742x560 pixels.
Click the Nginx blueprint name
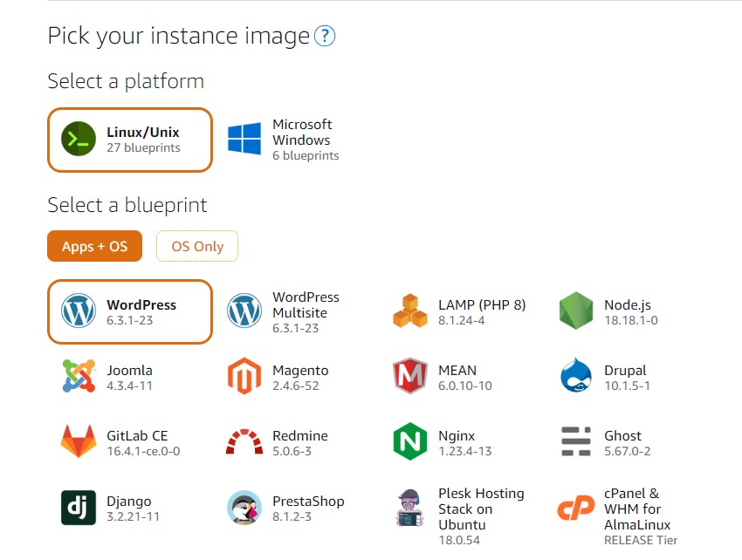[x=457, y=435]
